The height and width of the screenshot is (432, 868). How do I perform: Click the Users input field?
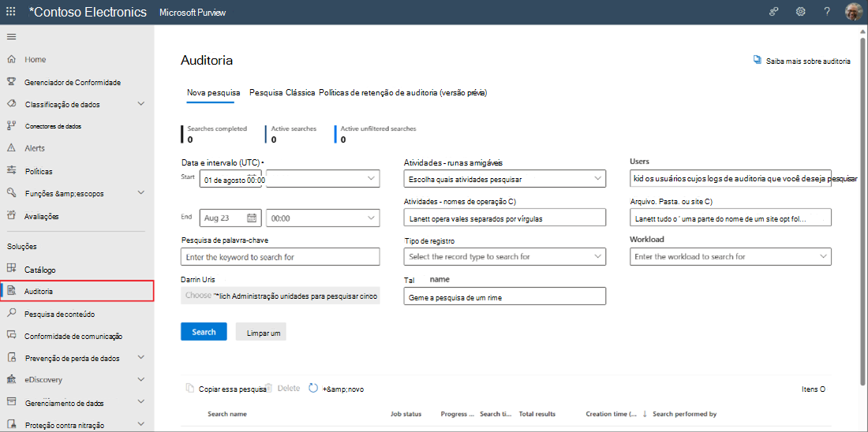tap(731, 179)
